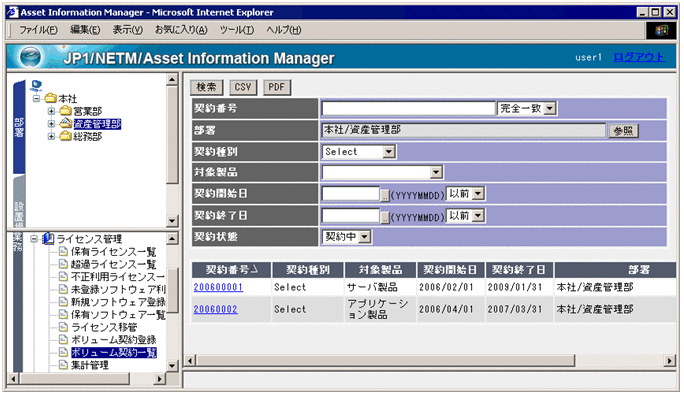The height and width of the screenshot is (396, 684).
Task: Sort by 契約番号 column header
Action: [232, 270]
